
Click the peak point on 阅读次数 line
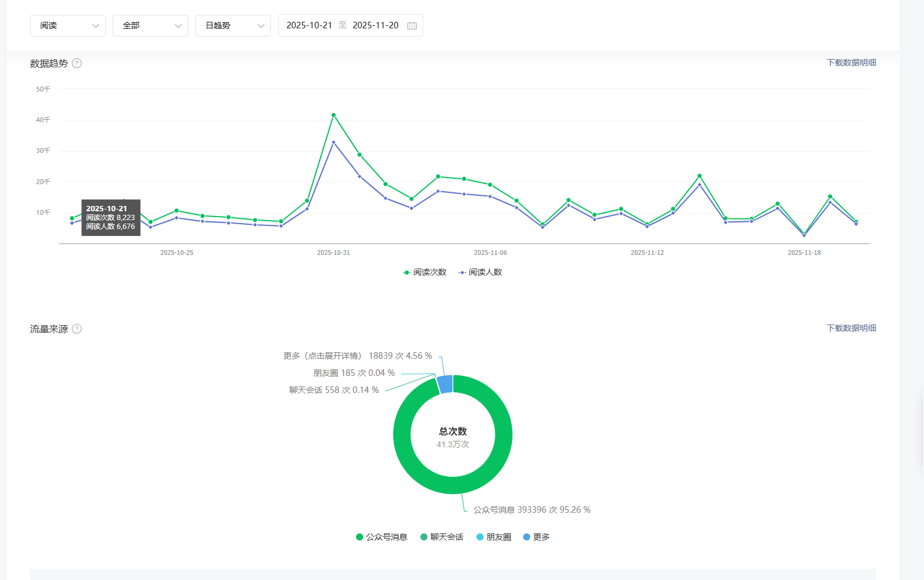tap(334, 115)
